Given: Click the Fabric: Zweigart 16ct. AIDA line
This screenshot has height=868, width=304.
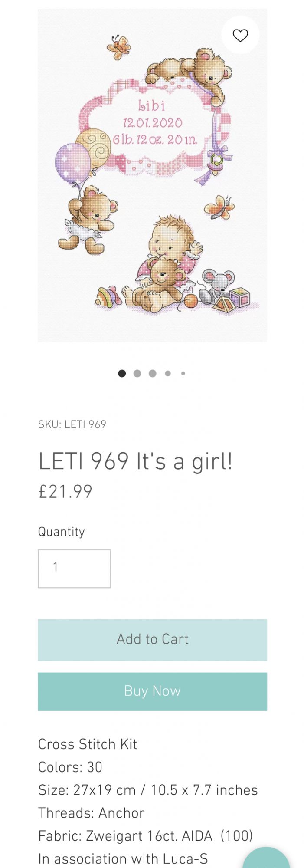Looking at the screenshot, I should pyautogui.click(x=145, y=836).
